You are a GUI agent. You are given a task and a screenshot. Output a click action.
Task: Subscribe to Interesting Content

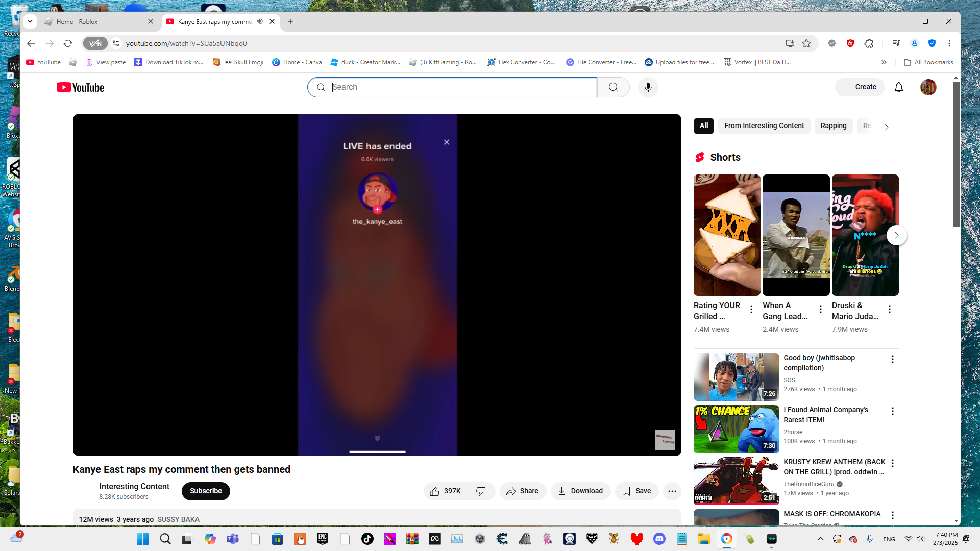click(x=206, y=491)
